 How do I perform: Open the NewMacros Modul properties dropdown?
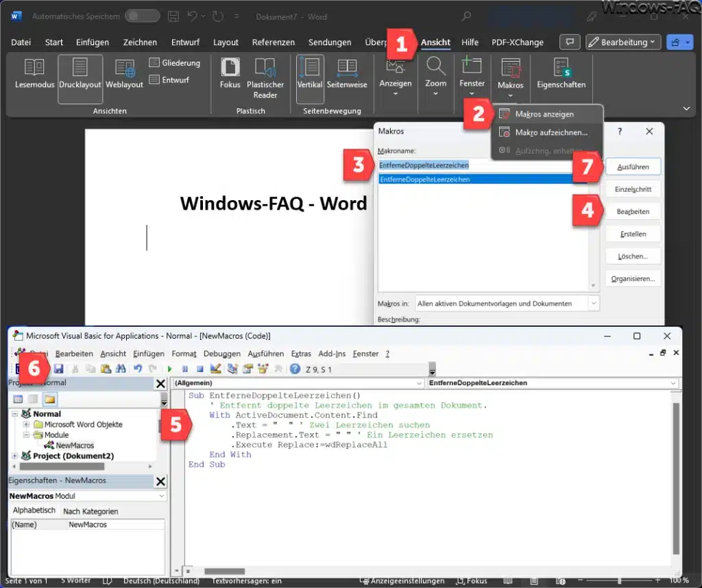pyautogui.click(x=87, y=495)
